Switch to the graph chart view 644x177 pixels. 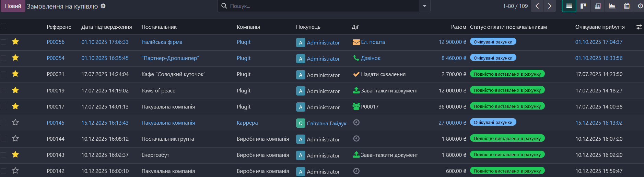[x=612, y=6]
